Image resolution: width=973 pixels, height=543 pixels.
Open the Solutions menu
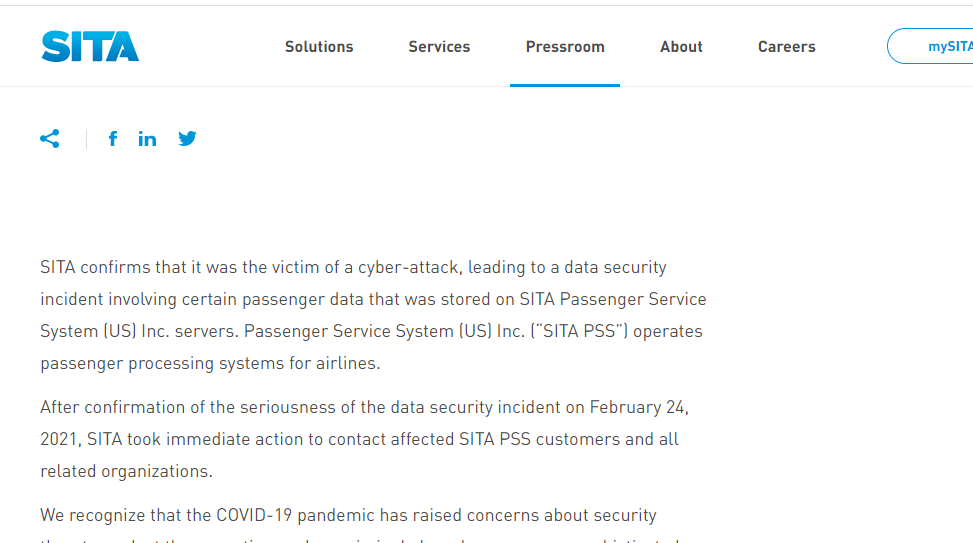(319, 47)
